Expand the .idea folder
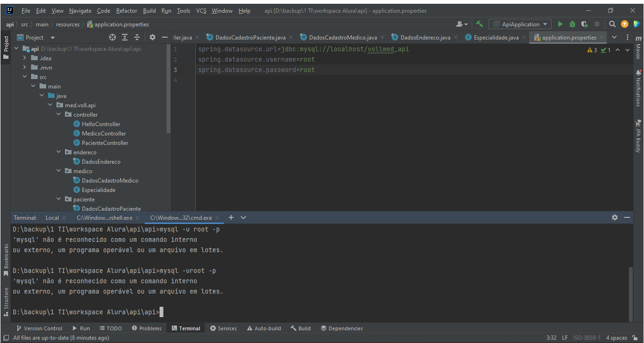This screenshot has width=644, height=343. pyautogui.click(x=25, y=58)
